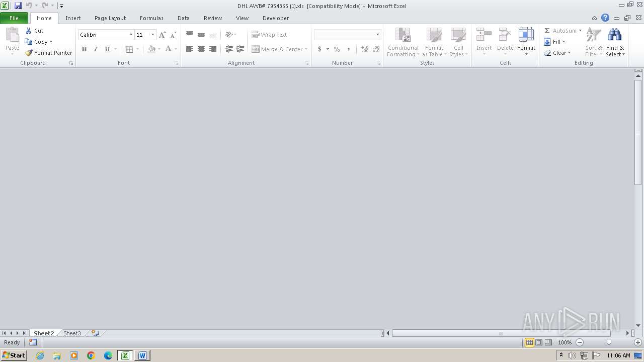
Task: Click the Increase Indent icon
Action: point(240,49)
